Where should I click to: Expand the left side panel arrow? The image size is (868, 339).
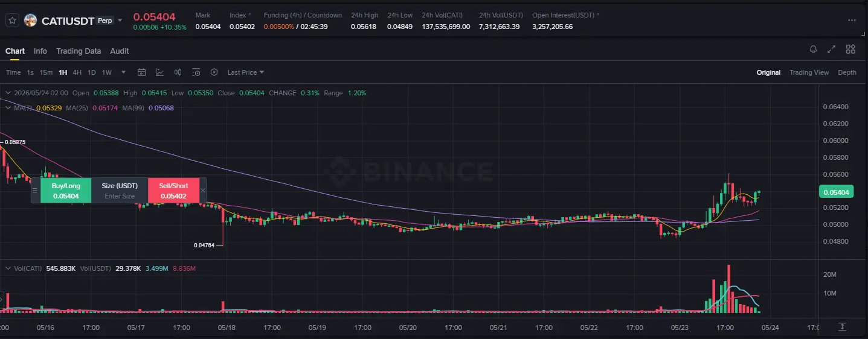point(2,299)
